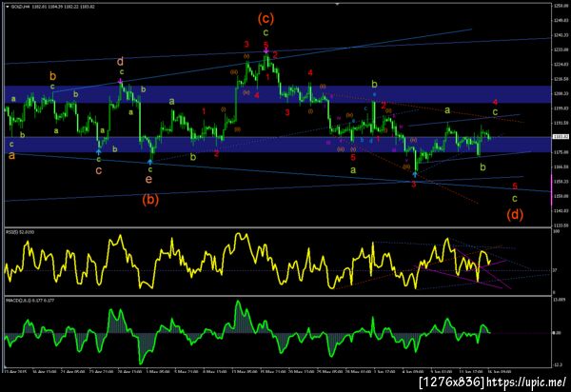Click the RSI(5) indicator label

[x=20, y=232]
